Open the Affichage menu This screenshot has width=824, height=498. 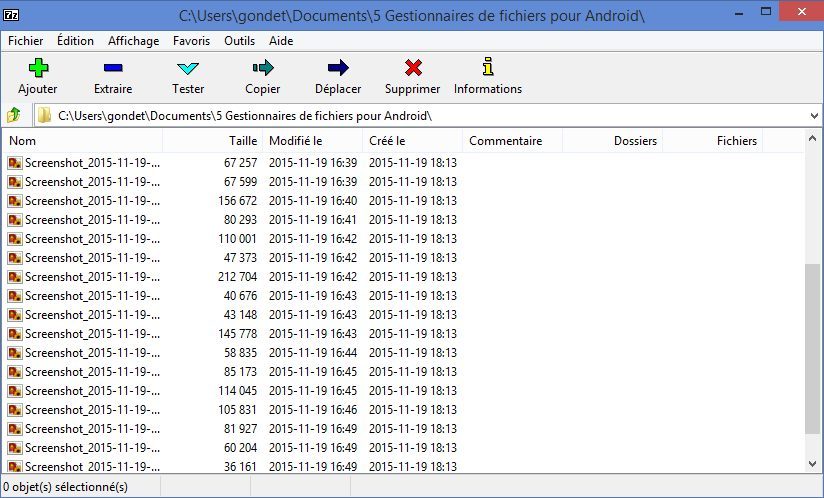(x=133, y=41)
